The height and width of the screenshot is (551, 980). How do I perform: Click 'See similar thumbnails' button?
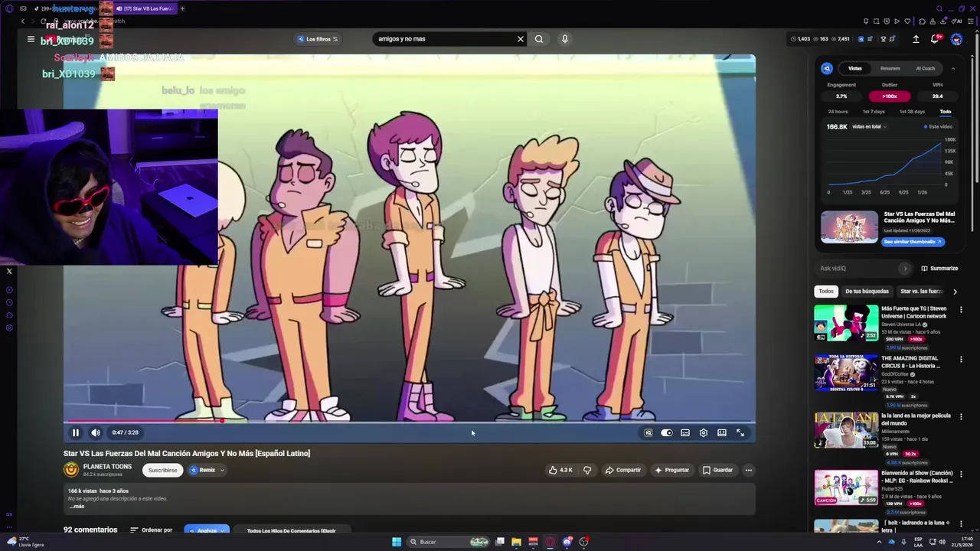click(x=913, y=242)
